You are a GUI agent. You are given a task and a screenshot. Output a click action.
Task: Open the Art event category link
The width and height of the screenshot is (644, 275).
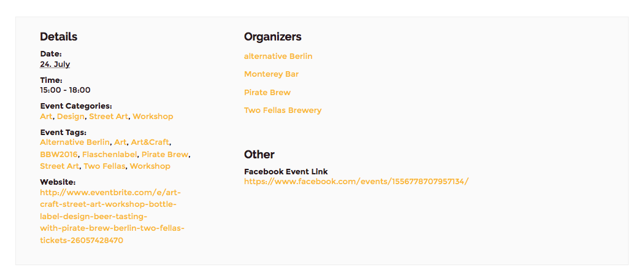coord(46,117)
